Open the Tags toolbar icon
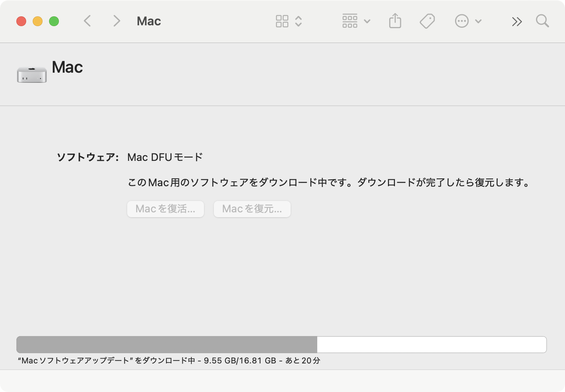Image resolution: width=565 pixels, height=392 pixels. (427, 21)
